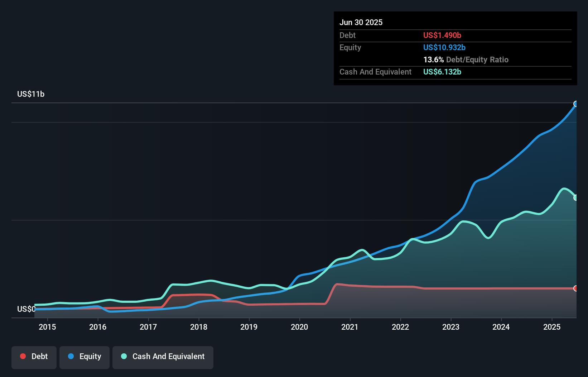Toggle the Cash And Equivalent legend series
Image resolution: width=588 pixels, height=377 pixels.
click(x=163, y=357)
